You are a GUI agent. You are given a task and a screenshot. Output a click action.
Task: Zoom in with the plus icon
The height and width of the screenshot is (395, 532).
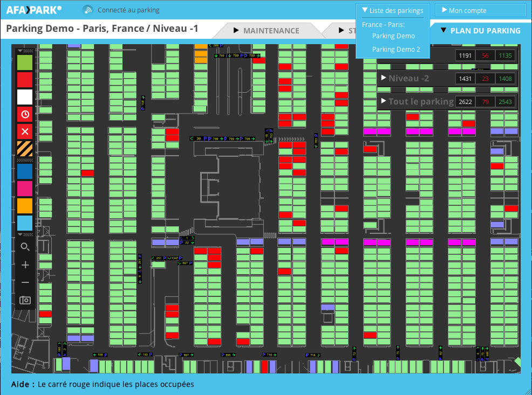pyautogui.click(x=25, y=265)
